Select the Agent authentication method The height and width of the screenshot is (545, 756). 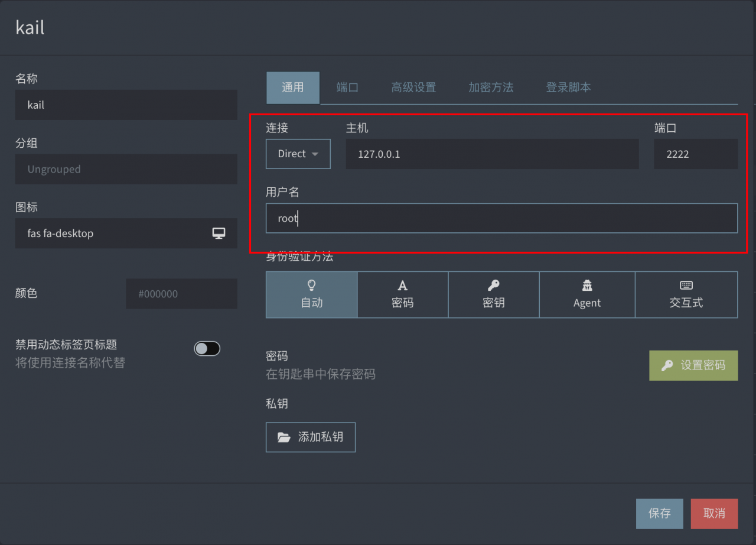[x=587, y=294]
